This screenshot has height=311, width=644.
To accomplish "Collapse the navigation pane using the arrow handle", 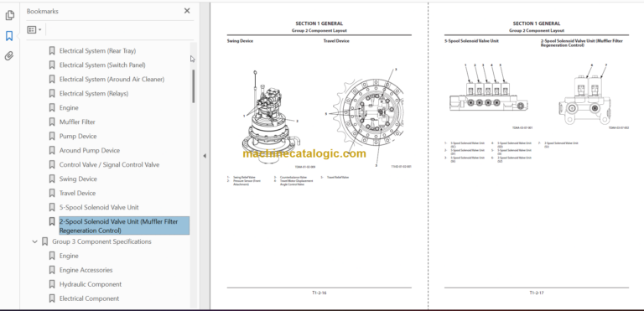I will 205,156.
